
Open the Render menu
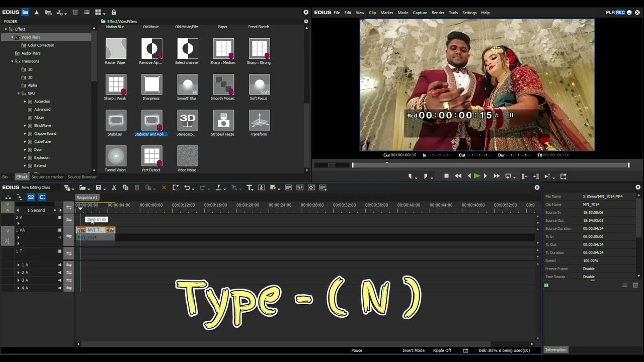(x=438, y=13)
